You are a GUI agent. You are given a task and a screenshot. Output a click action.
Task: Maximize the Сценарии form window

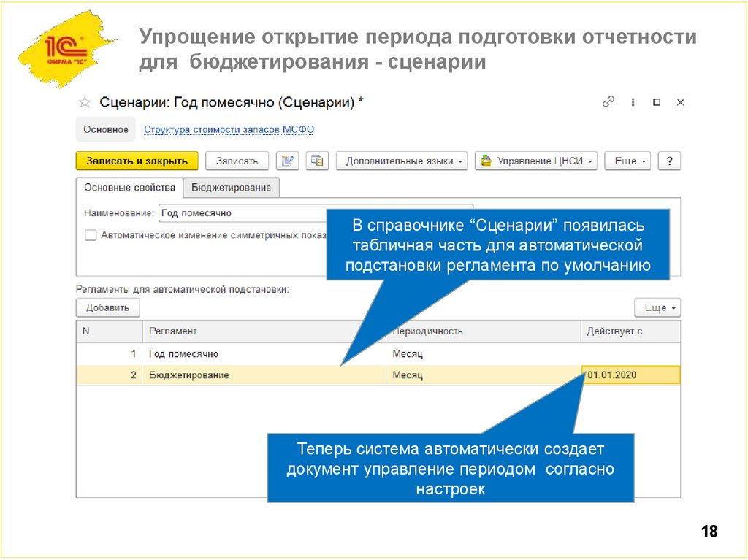click(657, 102)
